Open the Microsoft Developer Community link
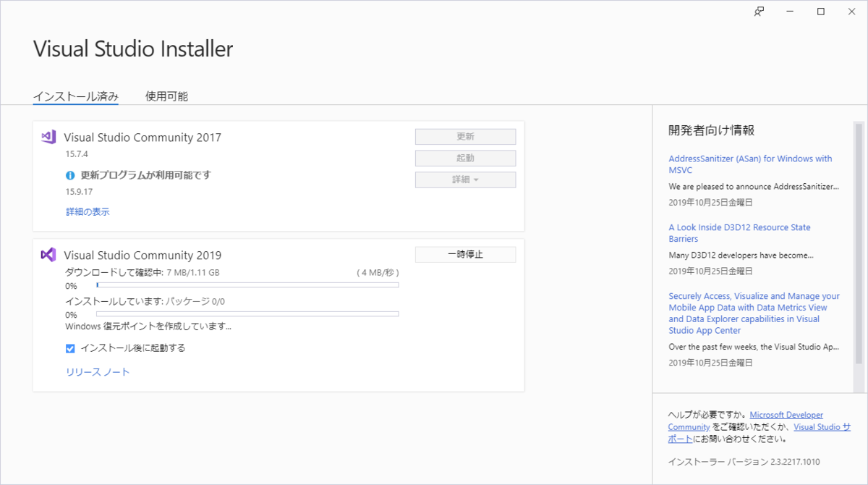 786,414
